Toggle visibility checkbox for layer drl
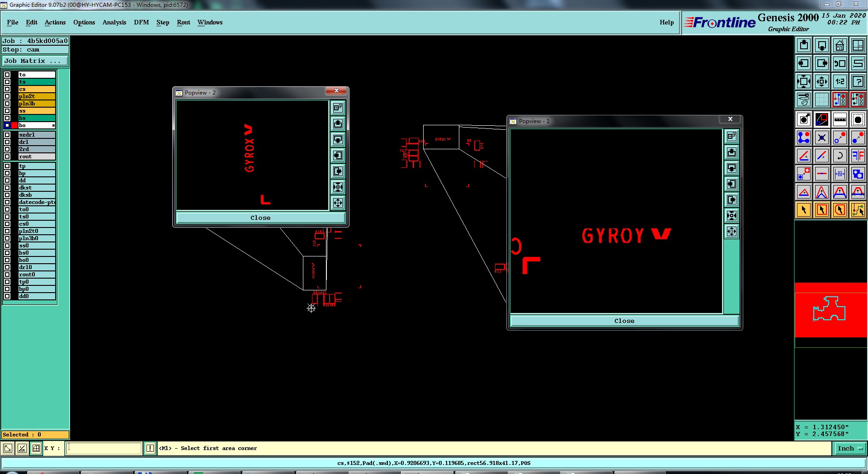 point(7,142)
